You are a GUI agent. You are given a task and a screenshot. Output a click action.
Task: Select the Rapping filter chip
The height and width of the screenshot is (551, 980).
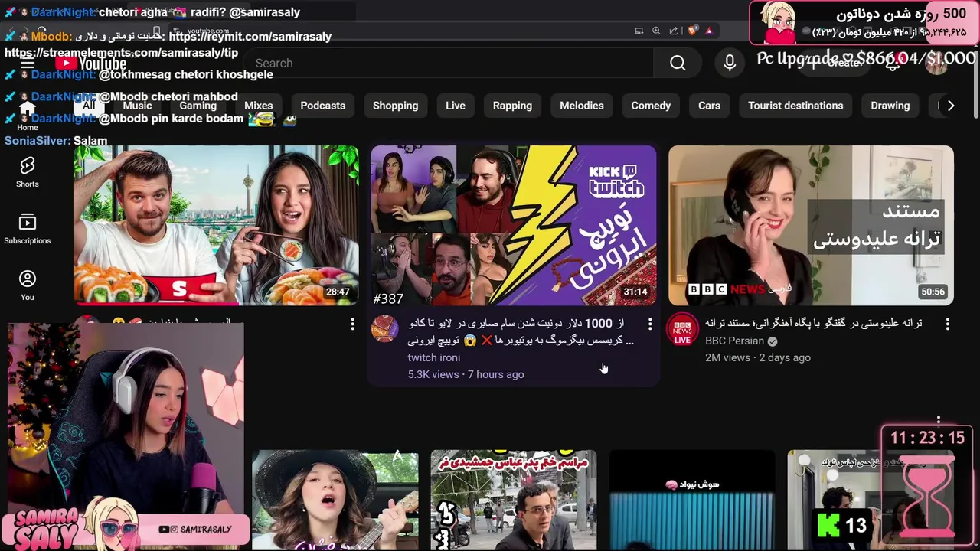(512, 106)
